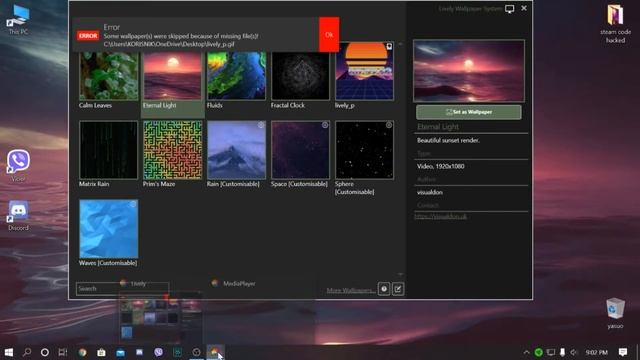
Task: Open Viber from the taskbar
Action: click(158, 352)
